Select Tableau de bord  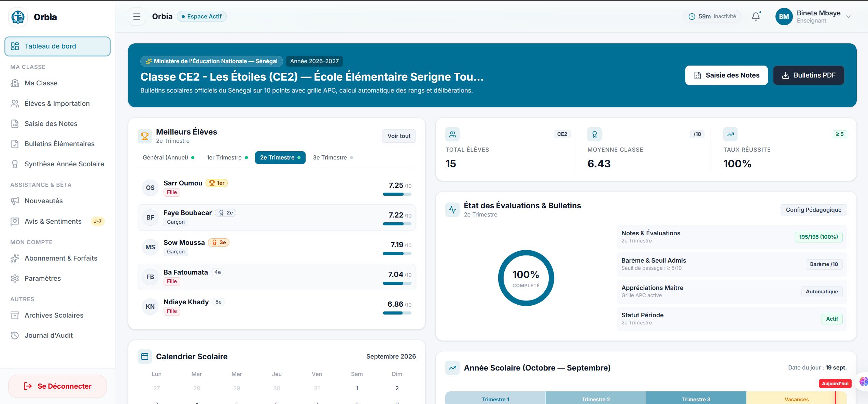point(57,46)
